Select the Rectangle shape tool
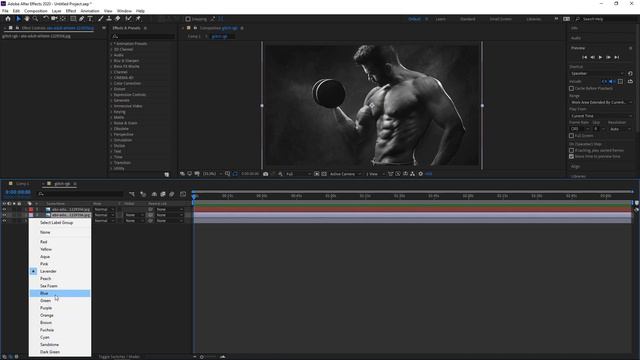The image size is (640, 360). coord(73,19)
